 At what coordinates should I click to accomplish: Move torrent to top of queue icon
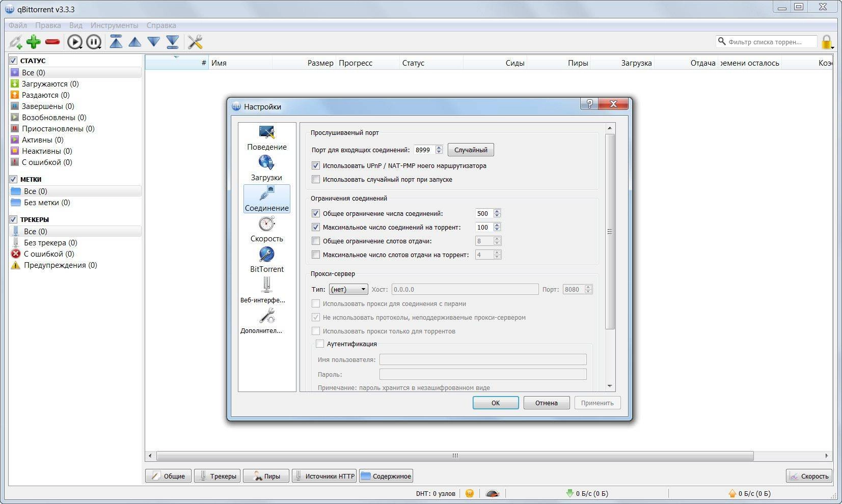point(116,42)
